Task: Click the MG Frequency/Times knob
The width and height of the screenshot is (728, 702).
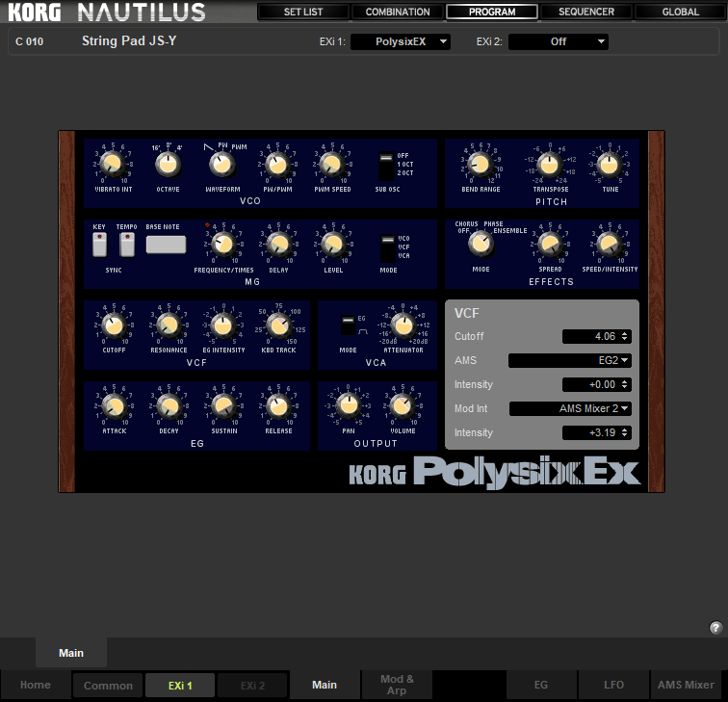Action: pyautogui.click(x=223, y=245)
